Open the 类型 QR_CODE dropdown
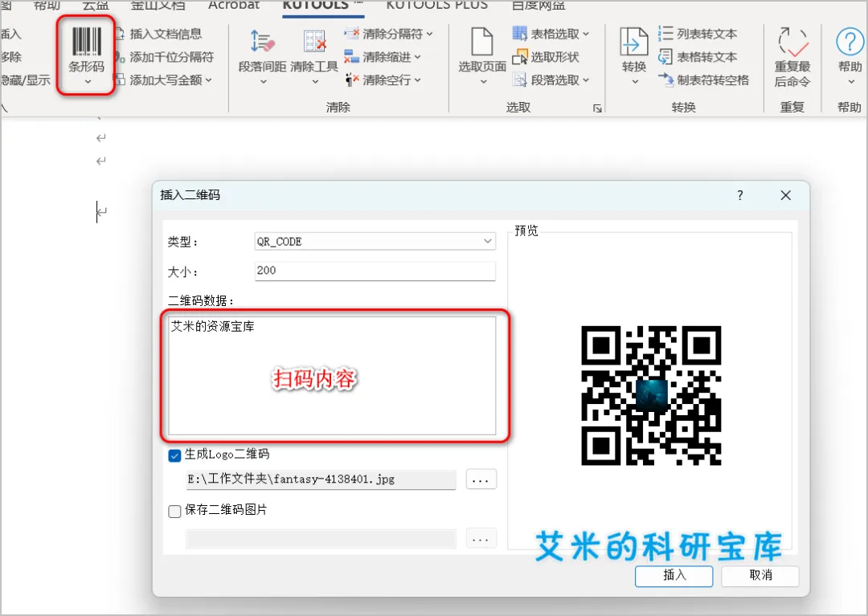868x616 pixels. [x=375, y=241]
